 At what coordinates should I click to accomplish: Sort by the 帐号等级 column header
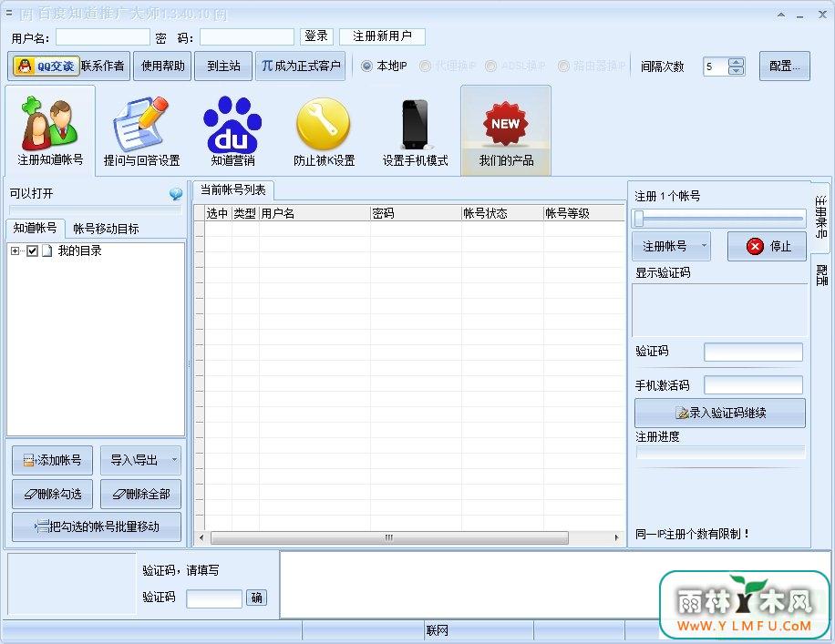coord(583,213)
